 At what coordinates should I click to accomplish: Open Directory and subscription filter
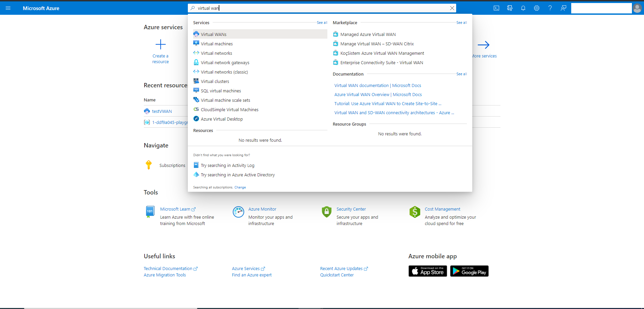(510, 8)
